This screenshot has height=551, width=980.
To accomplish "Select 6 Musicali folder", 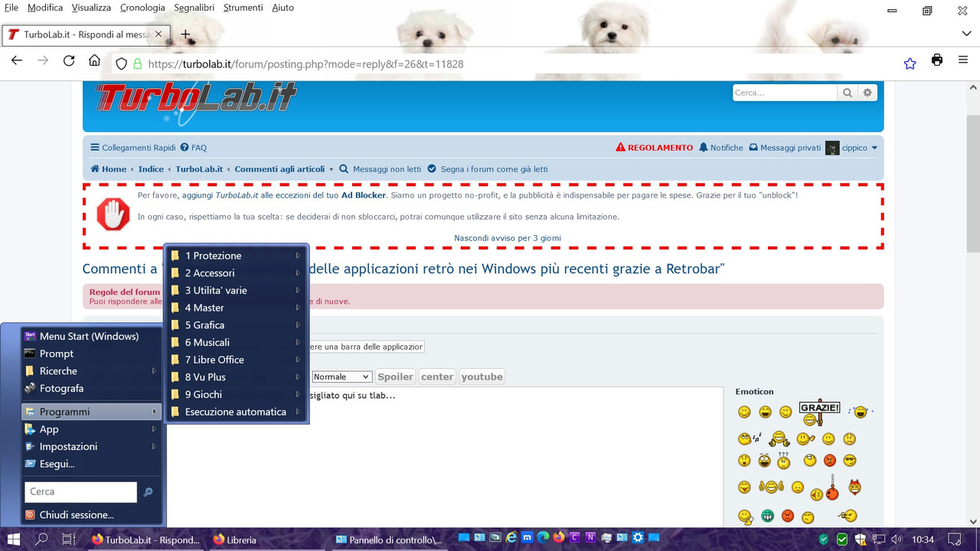I will pos(237,342).
